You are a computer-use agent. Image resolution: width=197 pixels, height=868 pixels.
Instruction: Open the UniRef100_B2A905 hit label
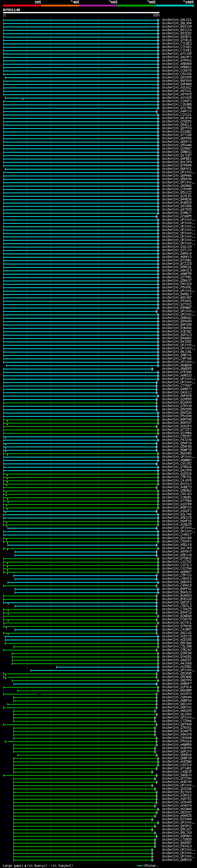pos(177,403)
